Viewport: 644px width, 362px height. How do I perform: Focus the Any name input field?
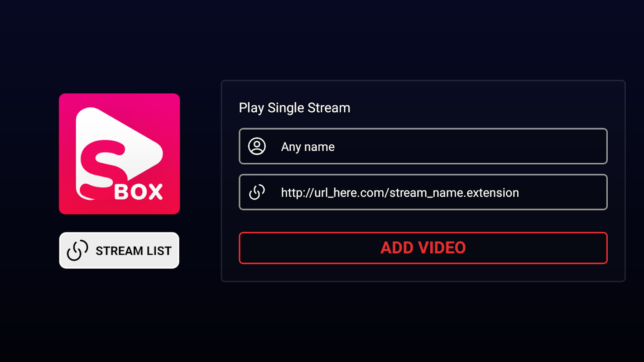(x=423, y=146)
